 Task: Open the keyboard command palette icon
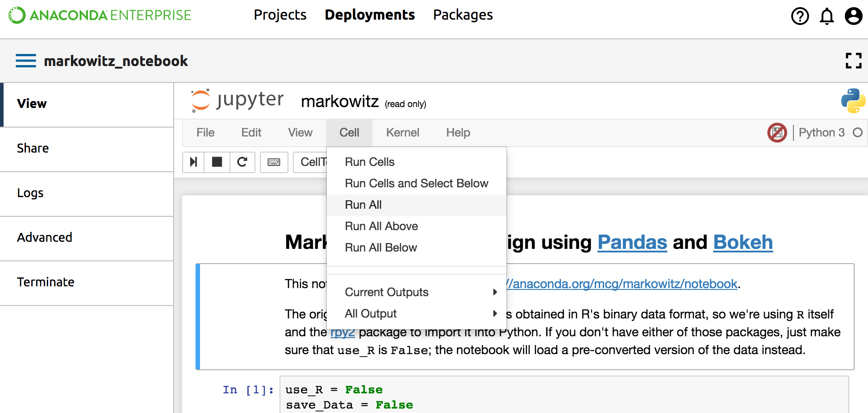pos(274,162)
